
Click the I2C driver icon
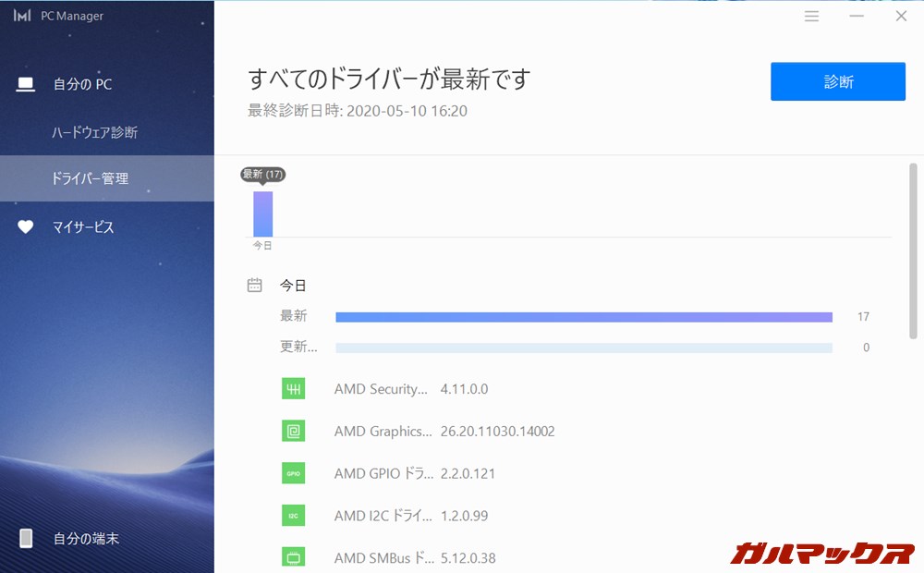point(293,516)
